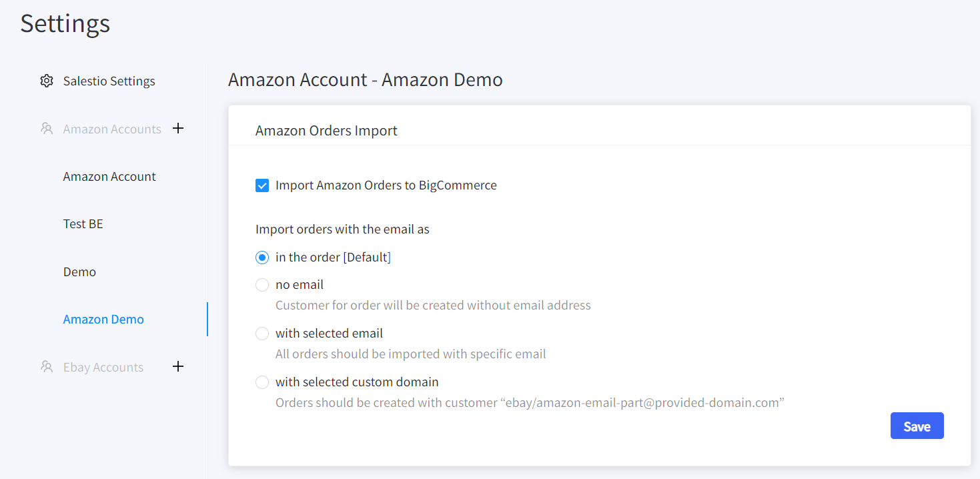This screenshot has height=479, width=980.
Task: Click the Salestio Settings gear icon
Action: (x=46, y=81)
